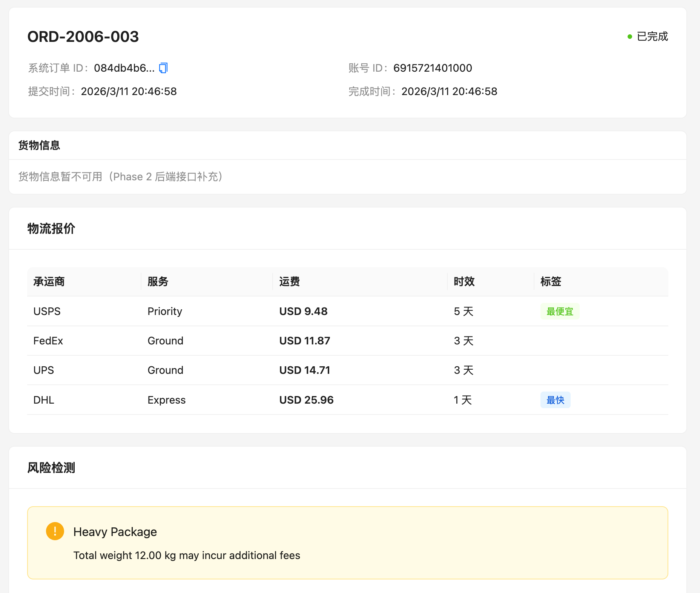
Task: Click the 物流报价 section heading
Action: (x=51, y=229)
